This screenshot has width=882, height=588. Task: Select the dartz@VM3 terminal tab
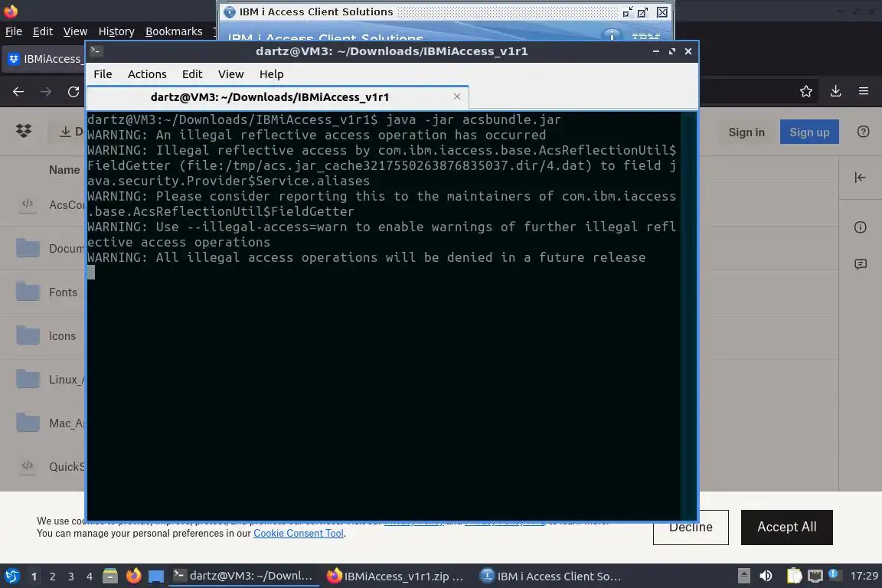point(278,96)
